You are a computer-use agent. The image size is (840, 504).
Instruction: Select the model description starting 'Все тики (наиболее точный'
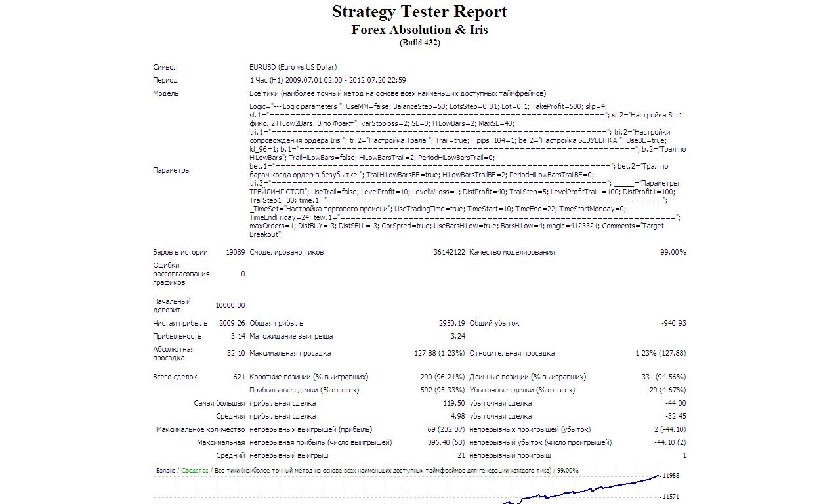(398, 93)
